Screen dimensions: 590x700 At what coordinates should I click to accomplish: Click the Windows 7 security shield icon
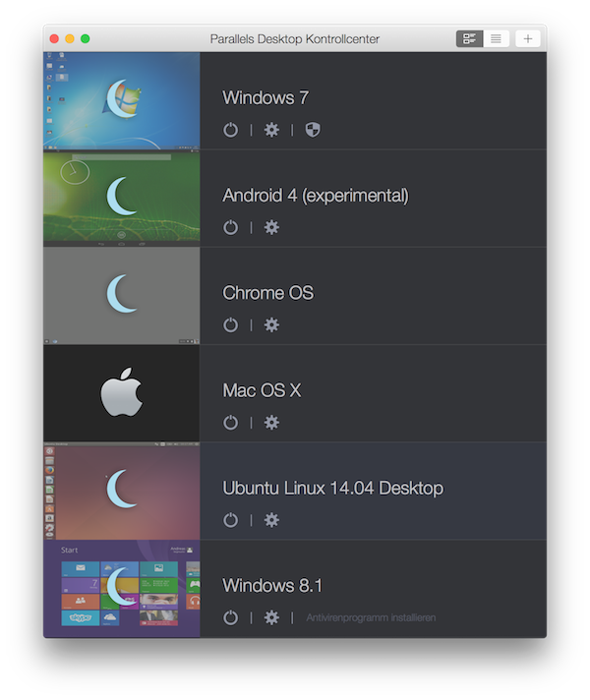pyautogui.click(x=313, y=130)
